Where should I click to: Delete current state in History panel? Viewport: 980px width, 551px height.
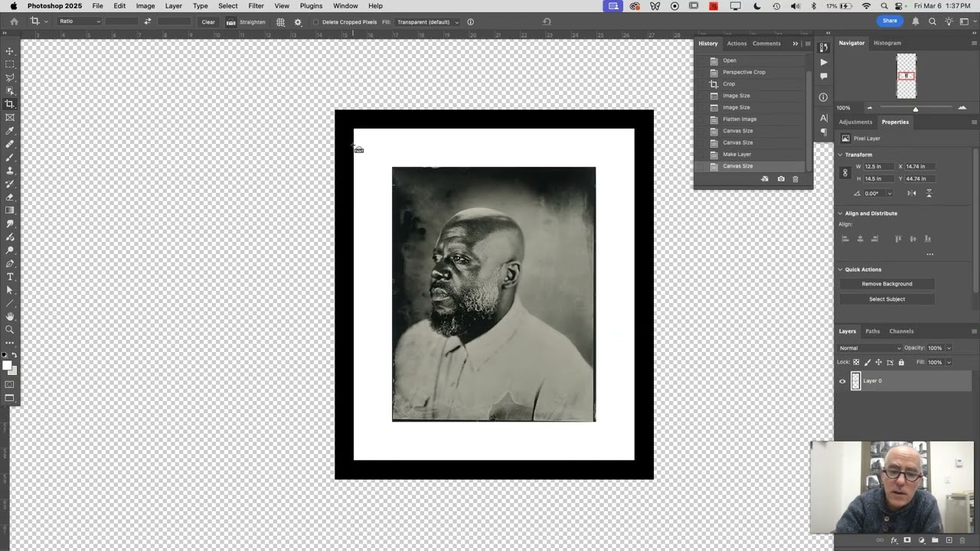point(795,179)
